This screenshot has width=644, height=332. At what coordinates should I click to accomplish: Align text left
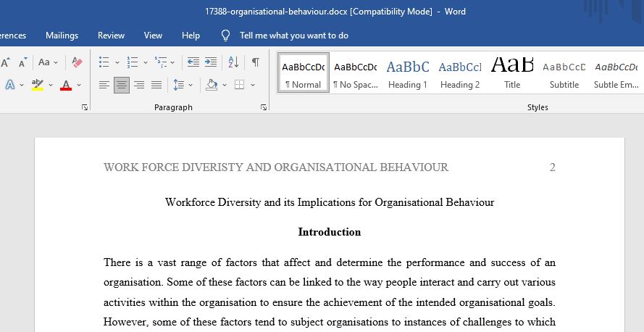click(104, 85)
